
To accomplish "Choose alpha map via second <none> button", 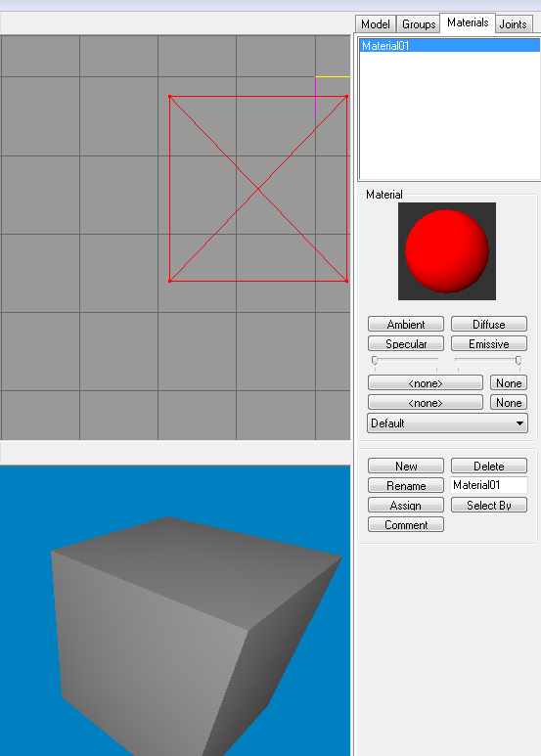I will pos(426,403).
